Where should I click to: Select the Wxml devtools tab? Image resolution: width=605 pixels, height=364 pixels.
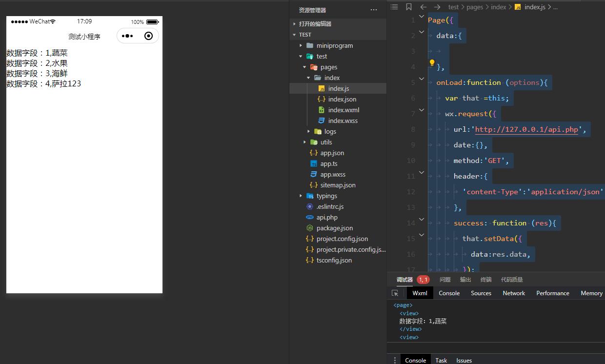(x=420, y=293)
